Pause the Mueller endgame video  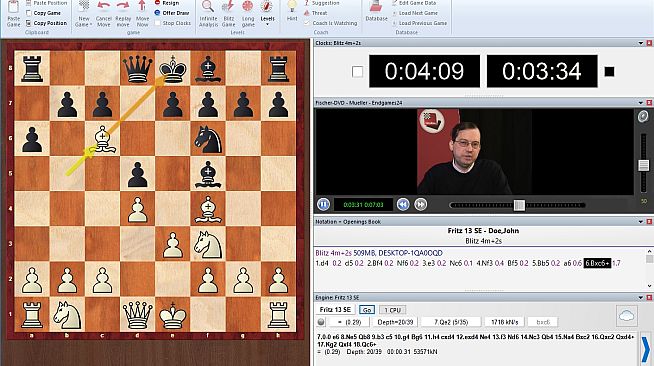pos(323,204)
